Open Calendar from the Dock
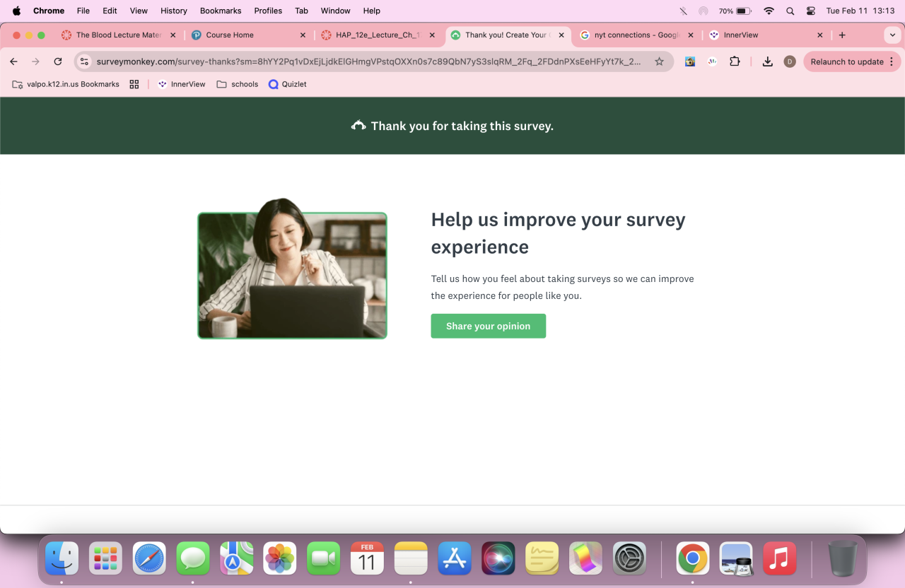This screenshot has width=905, height=588. click(367, 559)
